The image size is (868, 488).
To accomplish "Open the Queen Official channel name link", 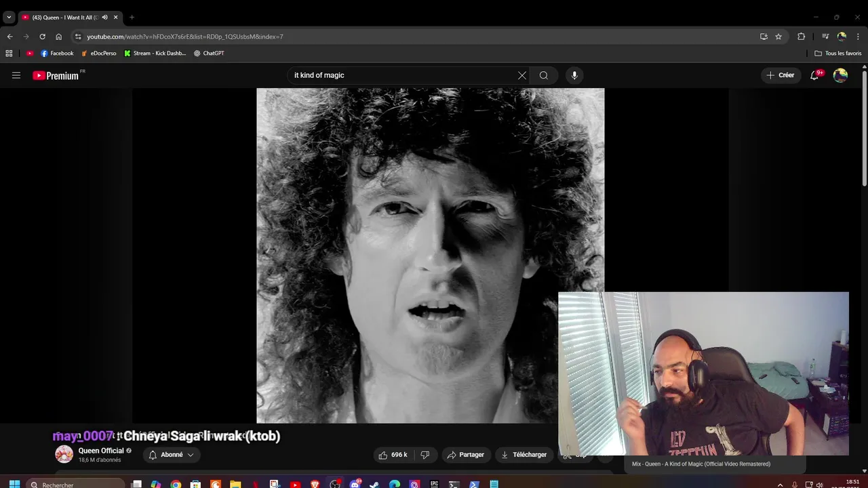I will tap(101, 451).
